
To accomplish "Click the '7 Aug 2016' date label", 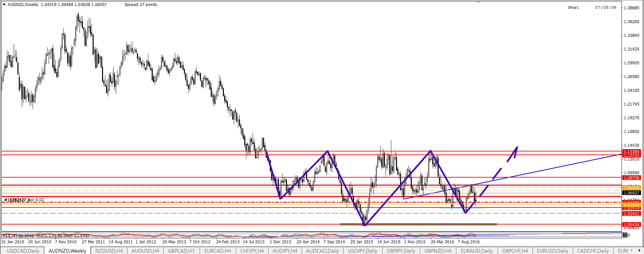I will (468, 242).
